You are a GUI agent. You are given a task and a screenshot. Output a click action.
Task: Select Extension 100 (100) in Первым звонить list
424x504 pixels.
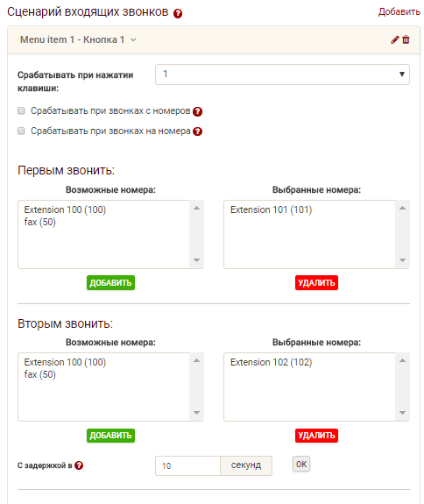(65, 209)
